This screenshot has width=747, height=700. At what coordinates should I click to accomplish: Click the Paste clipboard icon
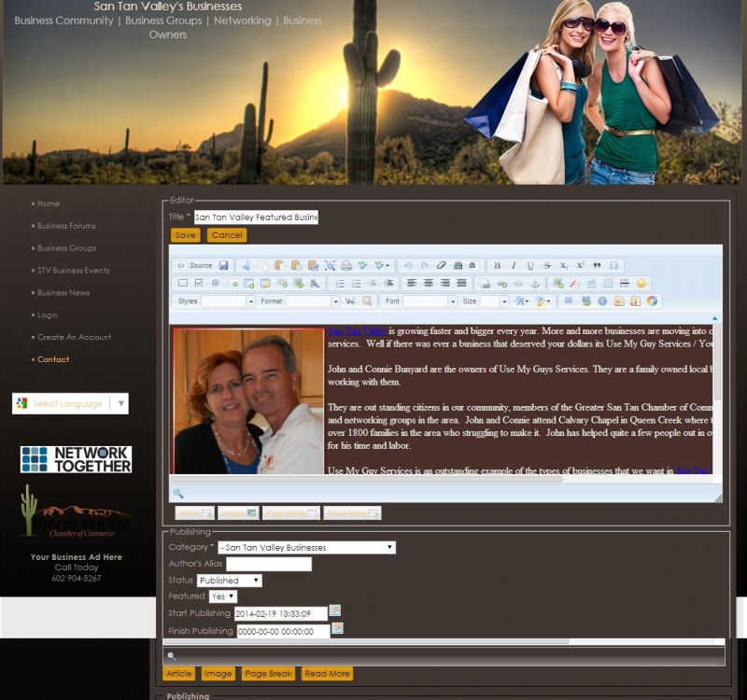(x=279, y=266)
